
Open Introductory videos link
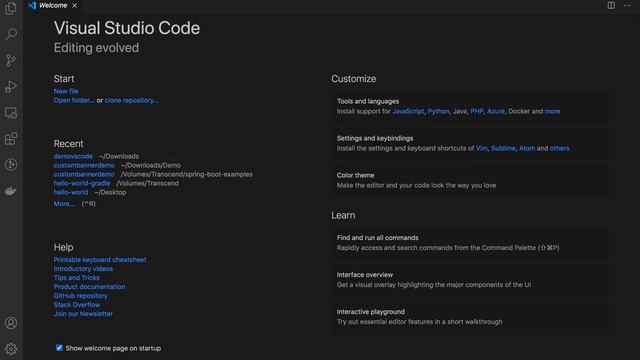click(x=83, y=269)
